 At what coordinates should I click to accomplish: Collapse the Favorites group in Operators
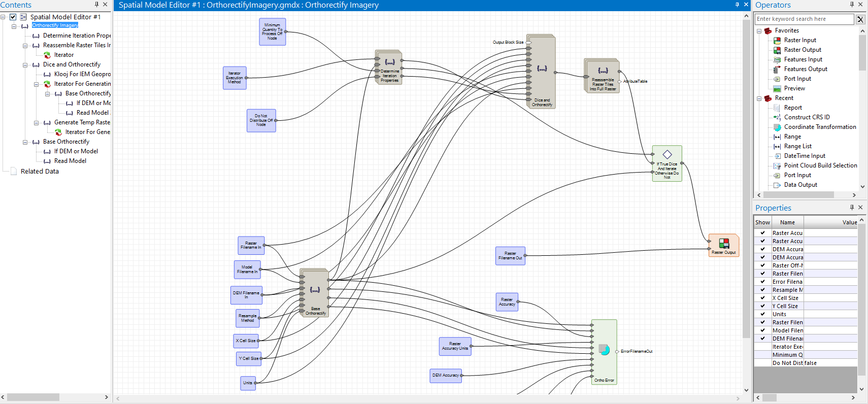click(759, 31)
